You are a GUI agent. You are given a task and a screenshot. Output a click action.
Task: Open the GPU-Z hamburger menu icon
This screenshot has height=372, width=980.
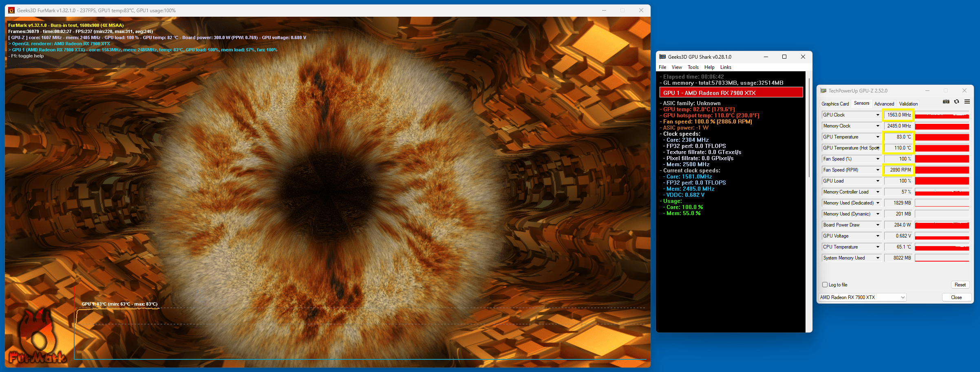[x=967, y=102]
